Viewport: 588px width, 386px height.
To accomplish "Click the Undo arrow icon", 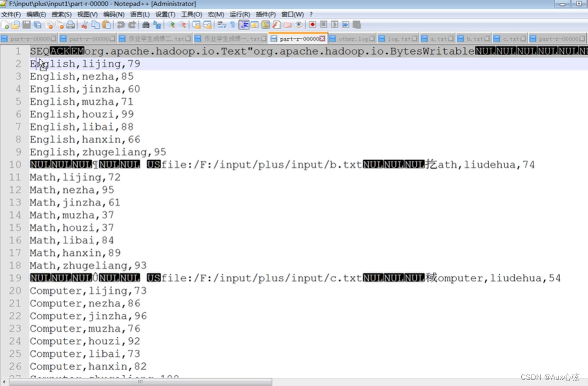I will [121, 24].
